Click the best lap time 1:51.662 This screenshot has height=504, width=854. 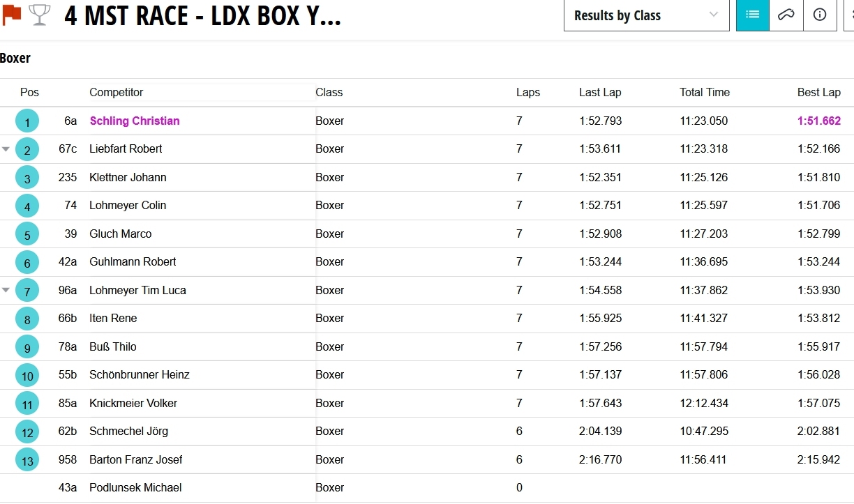click(818, 121)
